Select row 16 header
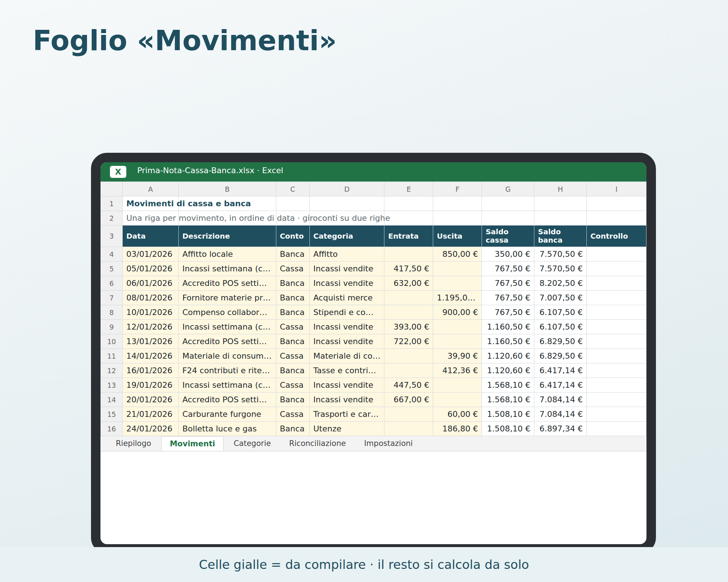The height and width of the screenshot is (582, 728). 111,429
